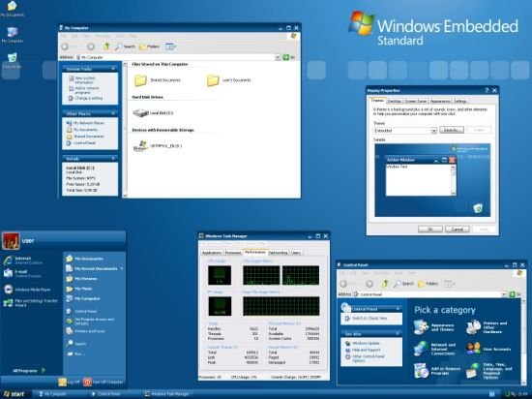
Task: Click the help question mark in Display Properties
Action: (487, 90)
